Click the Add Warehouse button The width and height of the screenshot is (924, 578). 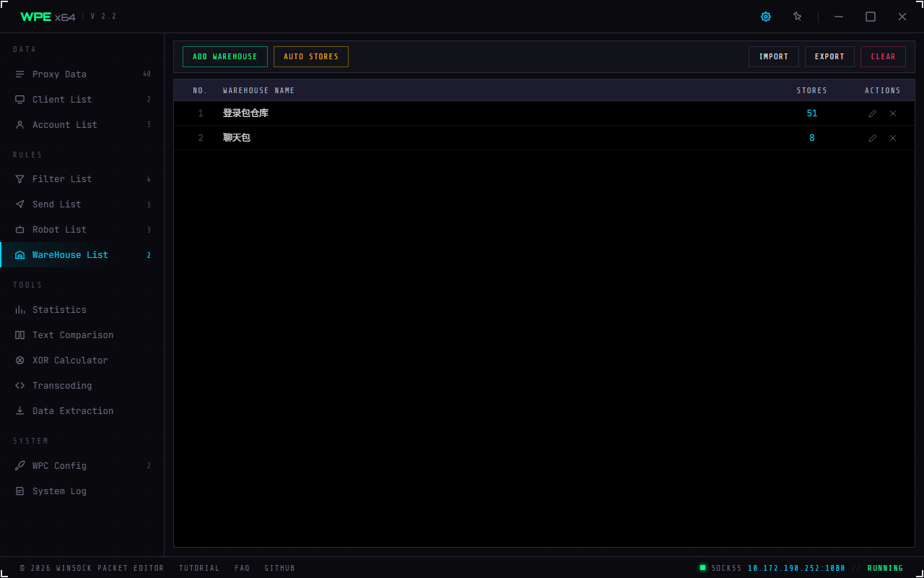pyautogui.click(x=225, y=57)
